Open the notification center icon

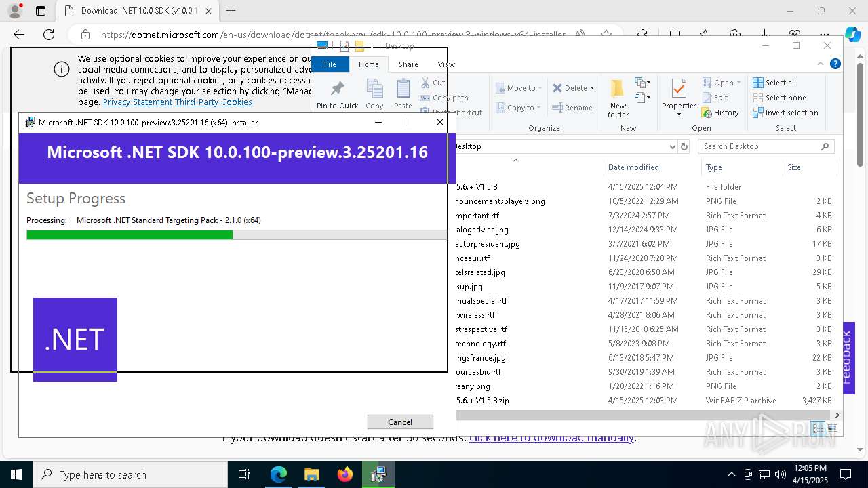click(846, 474)
